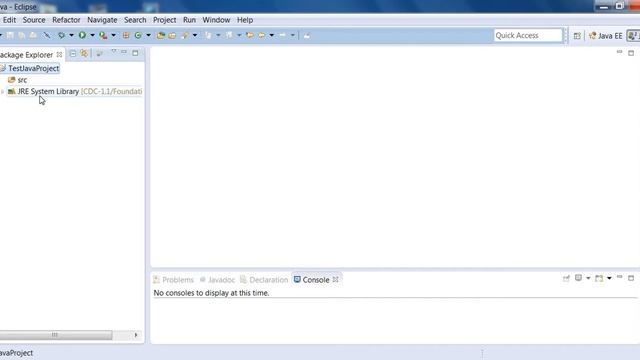Minimize the Package Explorer view
The width and height of the screenshot is (640, 360).
point(124,52)
